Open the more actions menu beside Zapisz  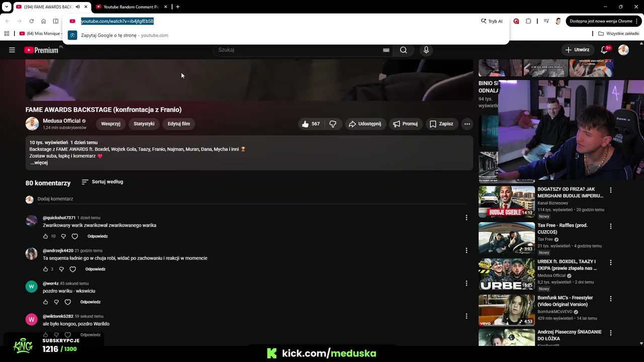coord(467,124)
